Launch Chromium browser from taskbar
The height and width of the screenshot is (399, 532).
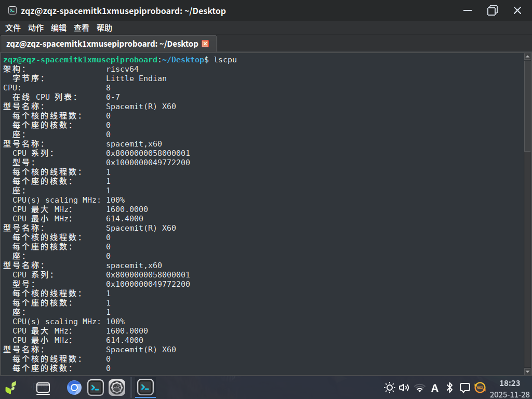pyautogui.click(x=74, y=388)
